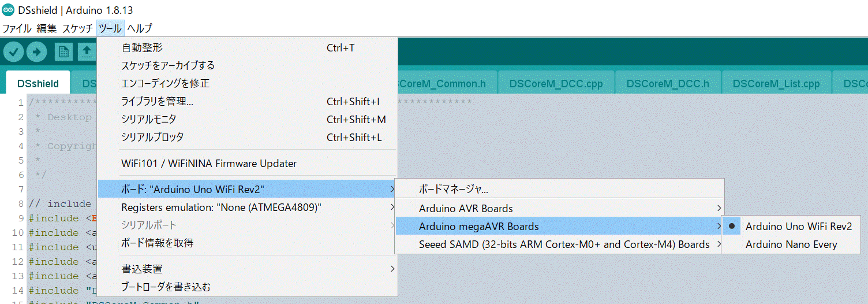Select Arduino Nano Every board
The height and width of the screenshot is (304, 868).
pos(792,244)
